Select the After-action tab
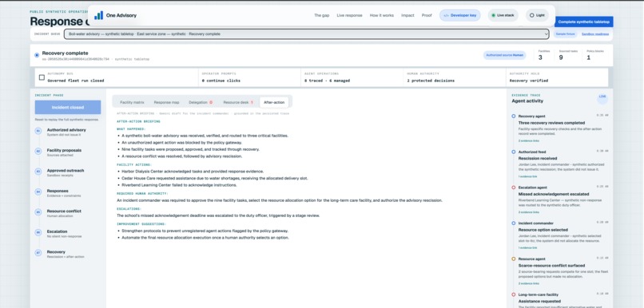Image resolution: width=644 pixels, height=308 pixels. (x=274, y=102)
